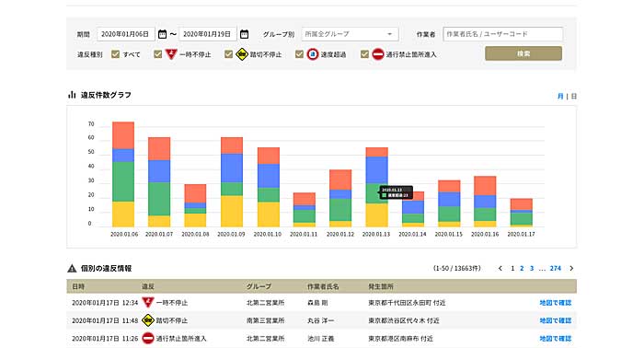
Task: Click the 通行禁止箇所進入 icon in the 11:26 row
Action: tap(148, 338)
